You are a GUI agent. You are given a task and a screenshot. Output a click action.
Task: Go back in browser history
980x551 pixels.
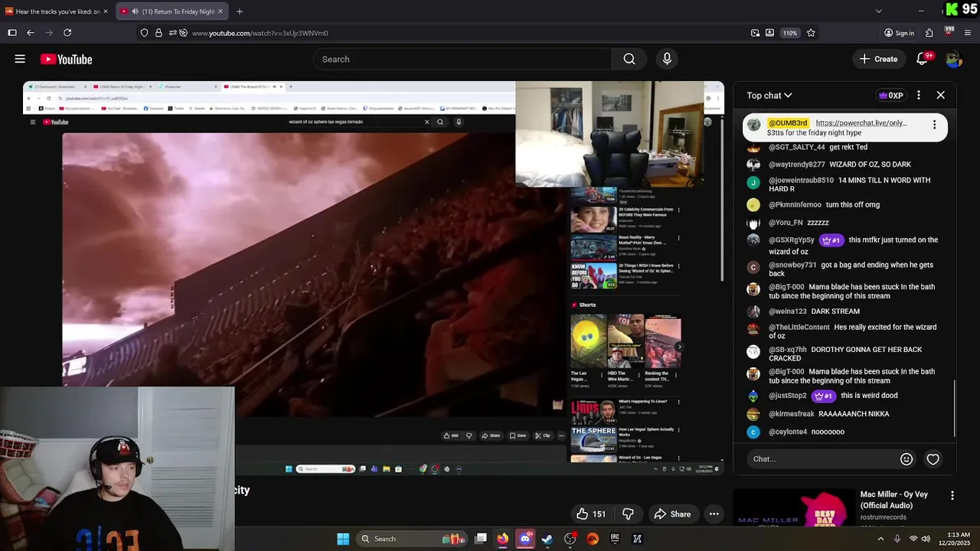tap(31, 33)
